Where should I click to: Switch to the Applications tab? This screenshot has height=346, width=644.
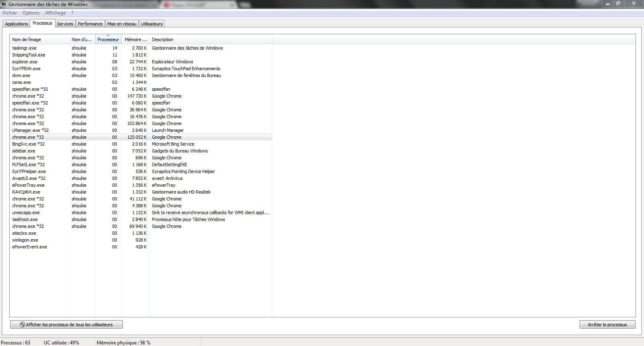pos(17,24)
